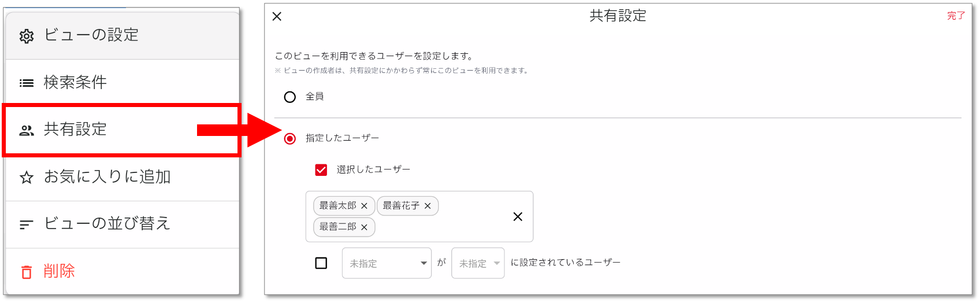Viewport: 980px width, 302px height.
Task: Click the list icon next to 検索条件
Action: (x=27, y=83)
